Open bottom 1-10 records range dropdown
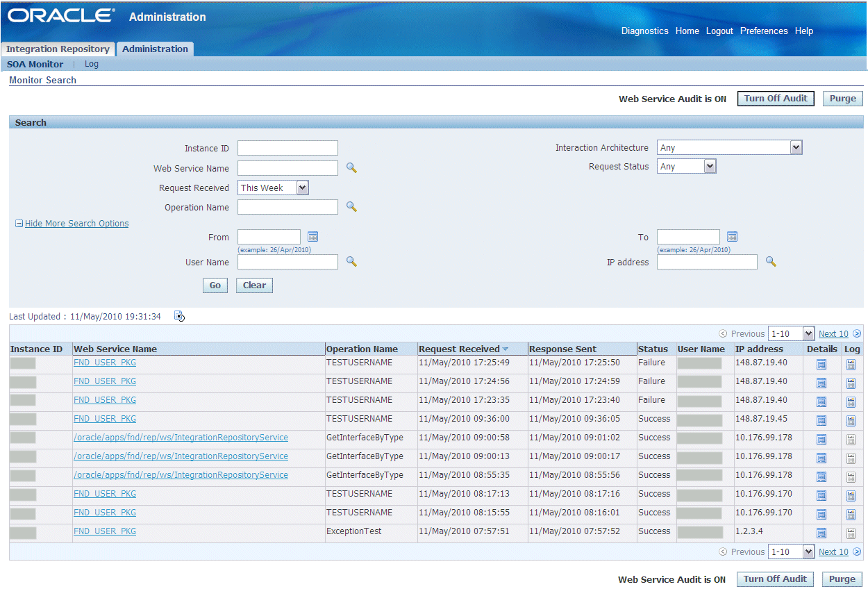868x589 pixels. click(x=791, y=551)
